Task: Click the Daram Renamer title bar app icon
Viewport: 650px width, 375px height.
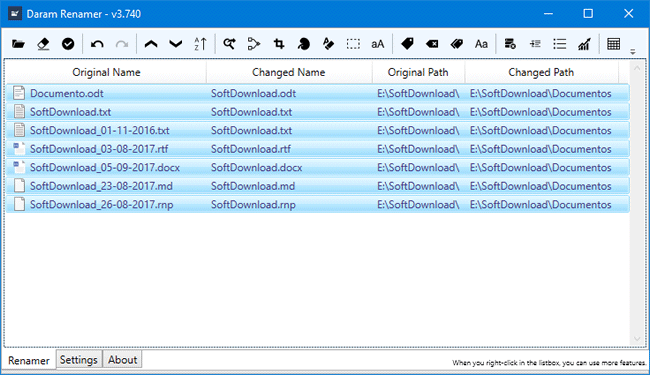Action: [15, 14]
